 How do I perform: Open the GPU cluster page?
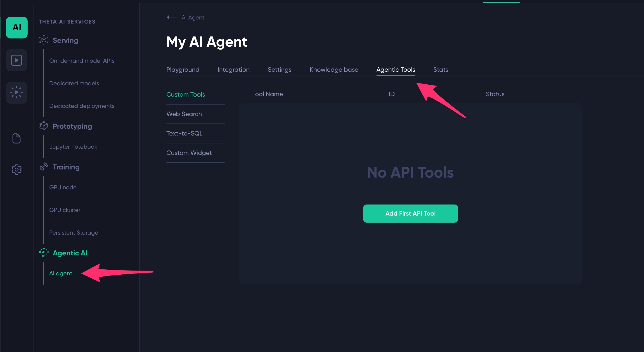click(x=65, y=210)
